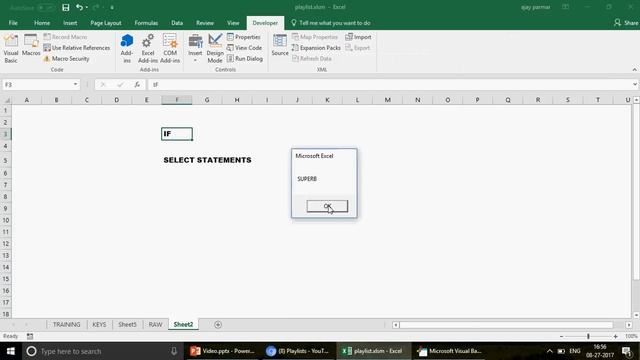The image size is (640, 360).
Task: Select cell with SELECT STATEMENTS text
Action: pyautogui.click(x=207, y=160)
